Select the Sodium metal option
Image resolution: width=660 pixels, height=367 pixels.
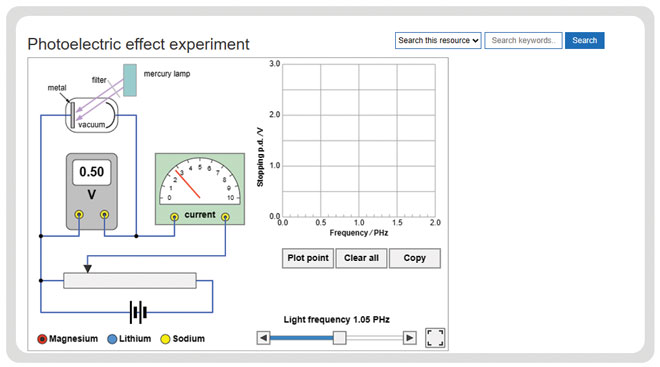[x=165, y=339]
